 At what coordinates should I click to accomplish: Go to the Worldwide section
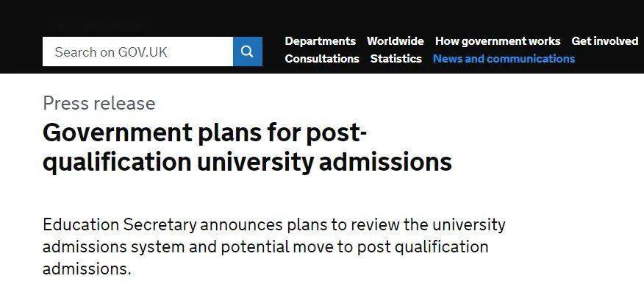coord(395,41)
